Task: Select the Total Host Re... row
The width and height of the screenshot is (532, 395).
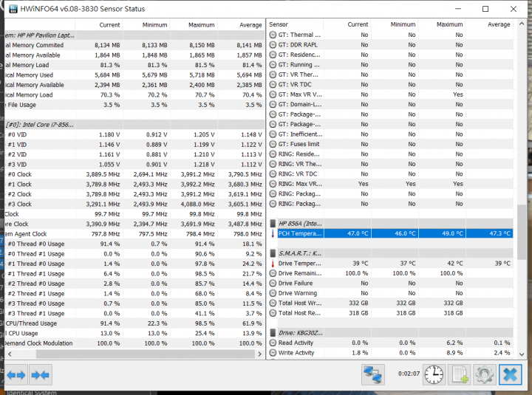Action: coord(391,313)
